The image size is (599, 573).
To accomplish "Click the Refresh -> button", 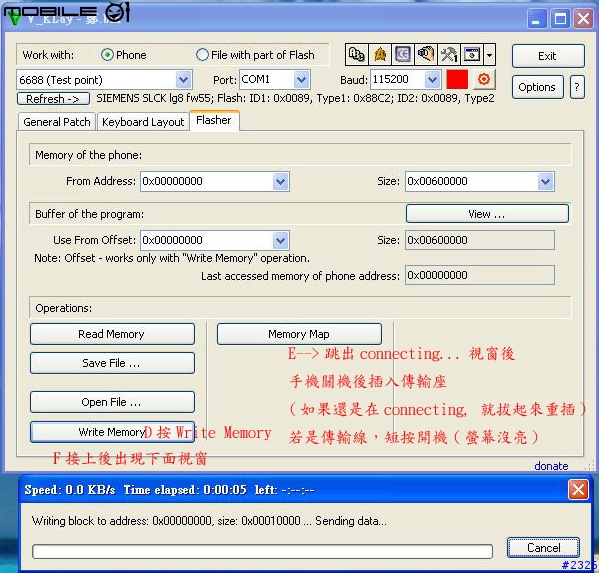I will [53, 99].
